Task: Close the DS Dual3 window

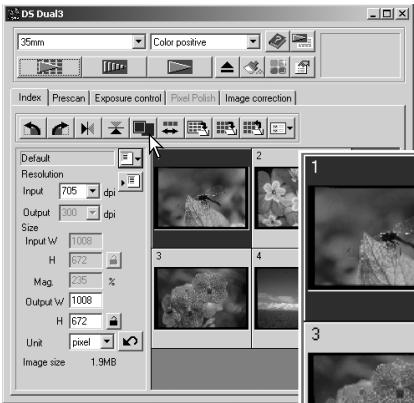Action: click(402, 14)
